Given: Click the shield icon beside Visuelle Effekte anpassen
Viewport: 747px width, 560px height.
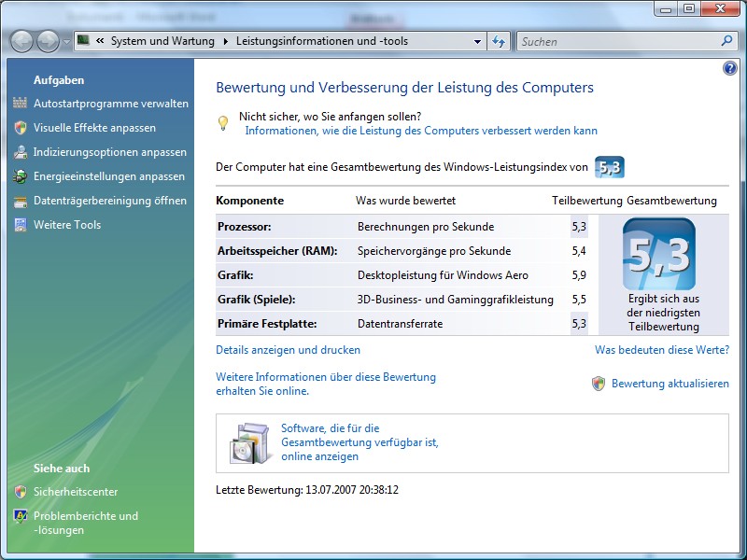Looking at the screenshot, I should tap(20, 128).
